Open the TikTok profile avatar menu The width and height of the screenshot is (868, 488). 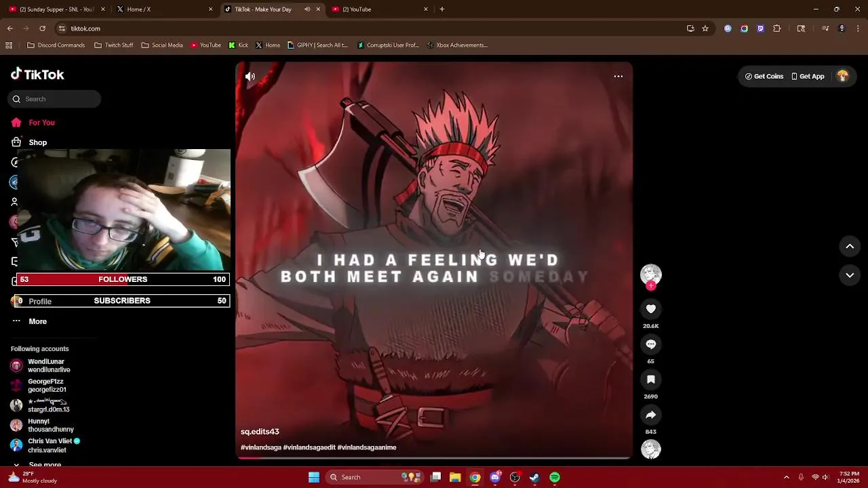[843, 77]
